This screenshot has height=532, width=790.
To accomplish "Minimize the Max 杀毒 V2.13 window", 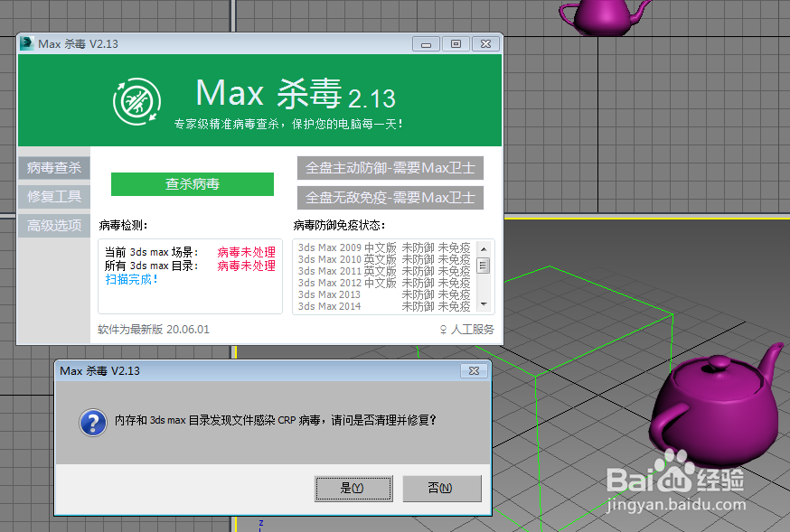I will [x=427, y=44].
